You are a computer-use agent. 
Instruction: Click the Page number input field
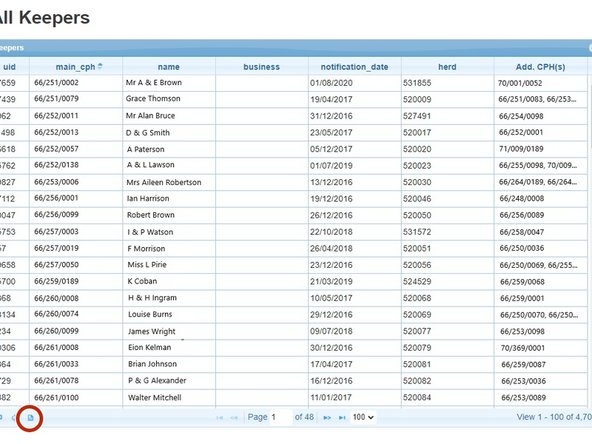[281, 417]
